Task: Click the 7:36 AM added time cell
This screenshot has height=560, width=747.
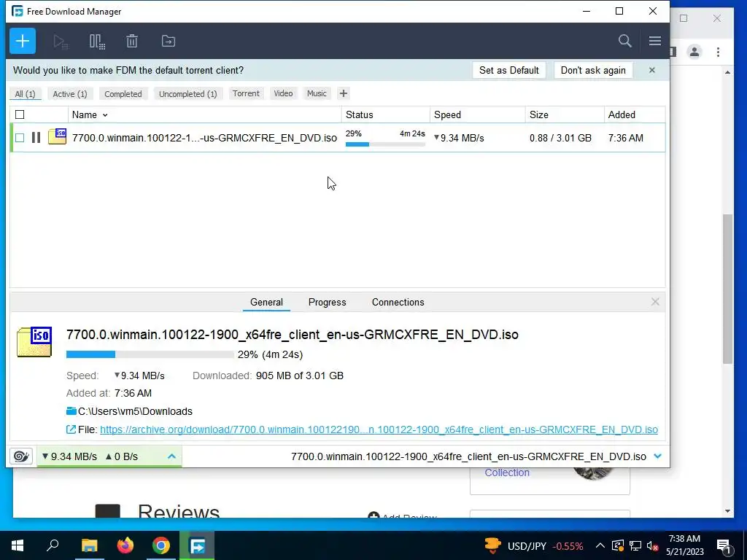Action: click(x=625, y=138)
